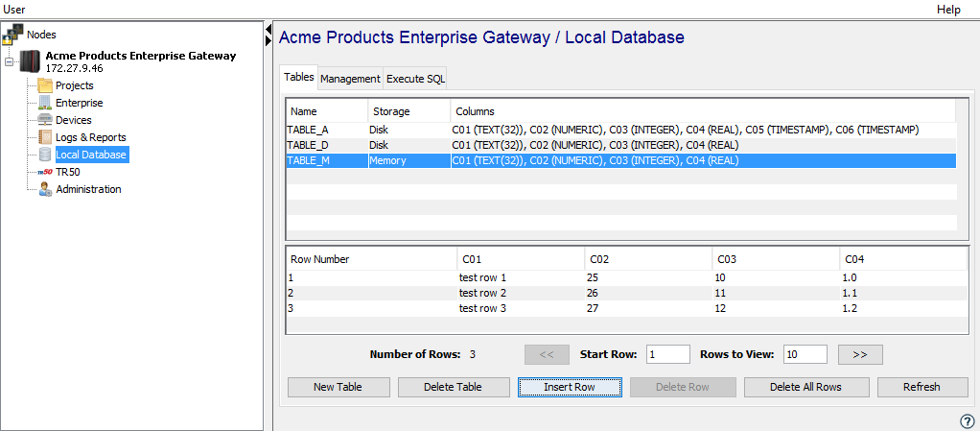Select the TABLE_A row
The image size is (980, 431).
point(309,129)
